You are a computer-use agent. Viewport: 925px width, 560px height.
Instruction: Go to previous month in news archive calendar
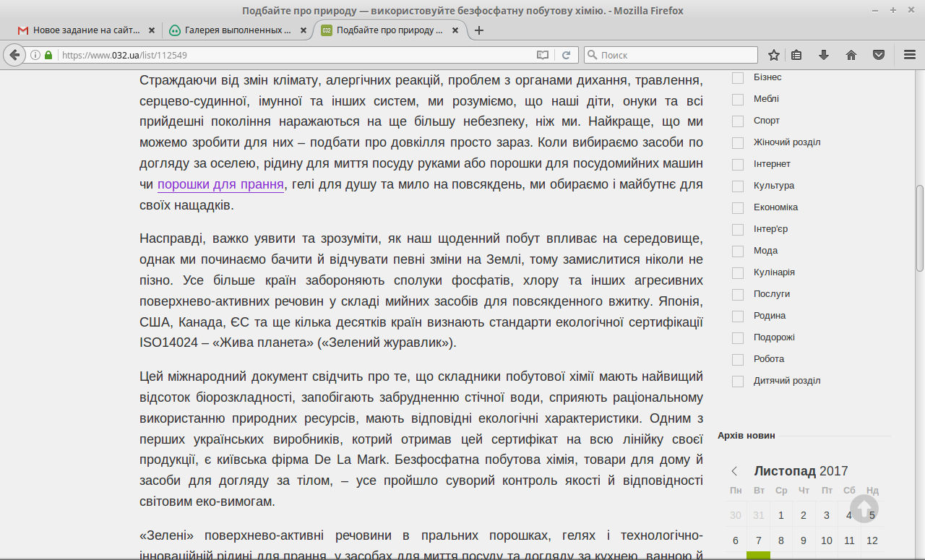tap(735, 471)
